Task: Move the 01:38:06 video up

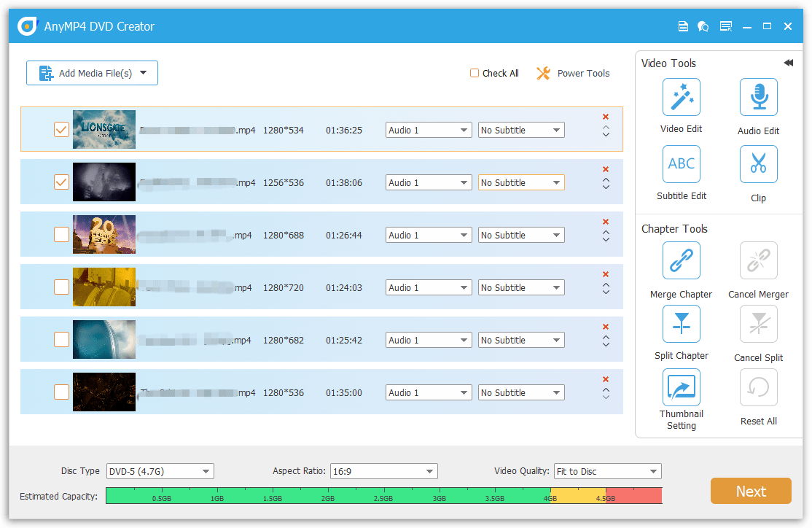Action: (606, 179)
